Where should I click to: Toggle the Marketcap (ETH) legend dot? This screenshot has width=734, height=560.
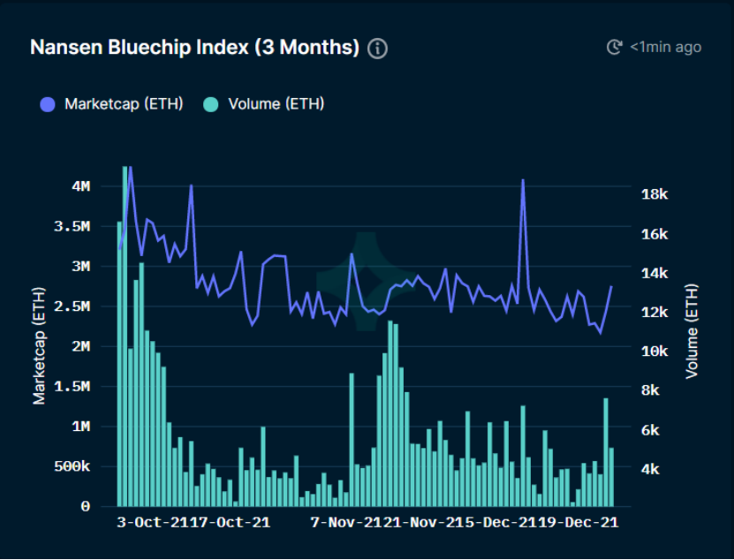48,104
